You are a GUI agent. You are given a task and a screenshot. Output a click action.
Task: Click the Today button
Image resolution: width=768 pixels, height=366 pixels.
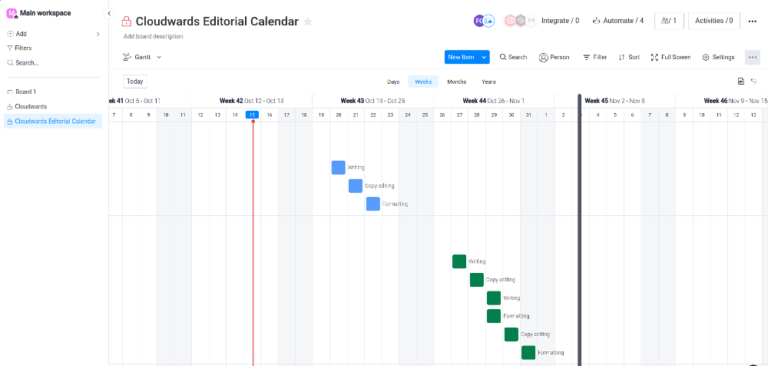click(135, 81)
